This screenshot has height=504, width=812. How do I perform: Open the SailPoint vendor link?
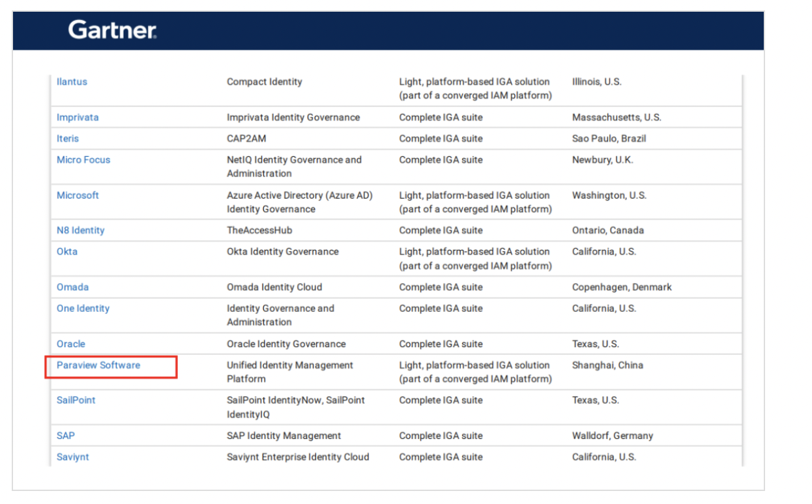tap(76, 400)
